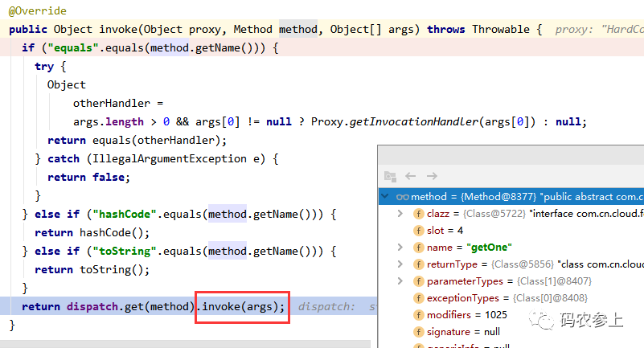Image resolution: width=644 pixels, height=348 pixels.
Task: Click the field icon next to signature
Action: (419, 332)
